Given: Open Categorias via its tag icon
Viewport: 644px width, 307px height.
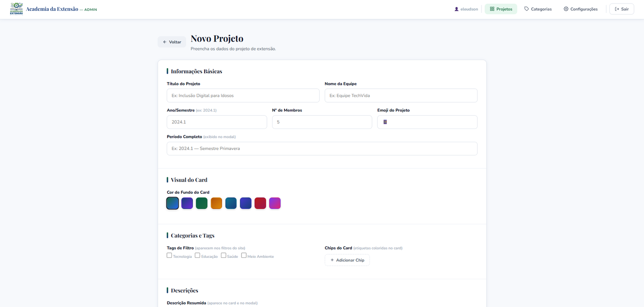Looking at the screenshot, I should click(526, 9).
